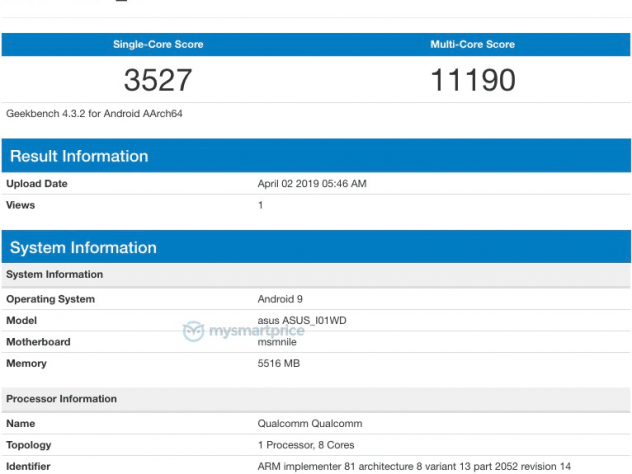Click the Views row label
This screenshot has width=632, height=474.
click(21, 205)
